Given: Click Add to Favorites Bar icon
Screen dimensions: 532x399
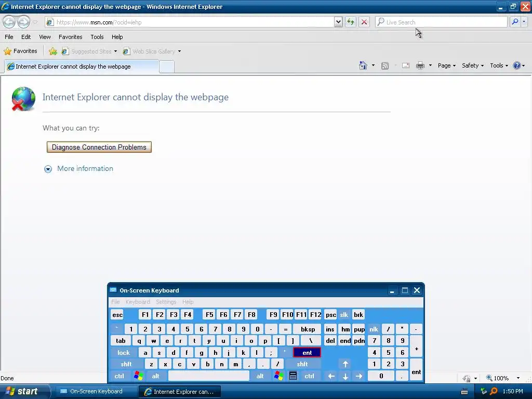Looking at the screenshot, I should point(52,51).
